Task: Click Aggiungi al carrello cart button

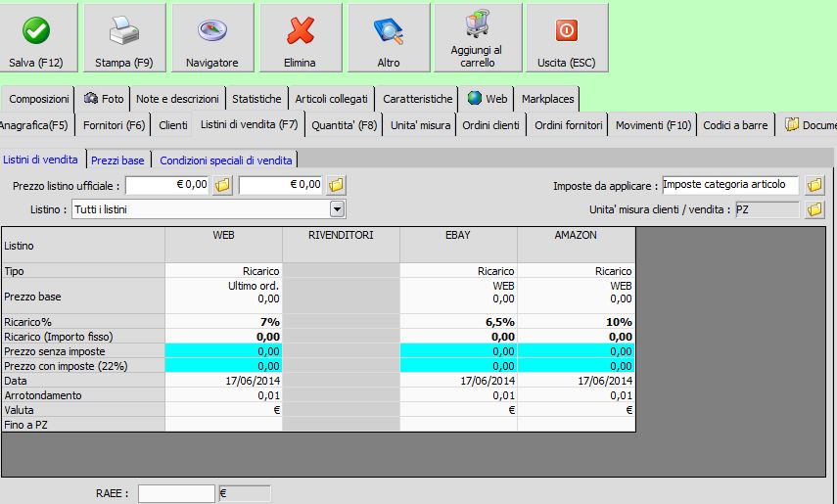Action: point(477,37)
